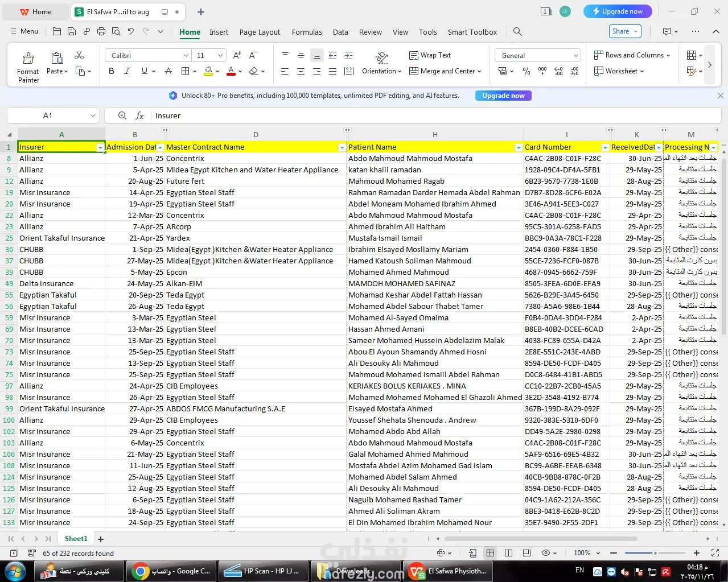Open the Menu button
The image size is (728, 582).
pos(24,31)
